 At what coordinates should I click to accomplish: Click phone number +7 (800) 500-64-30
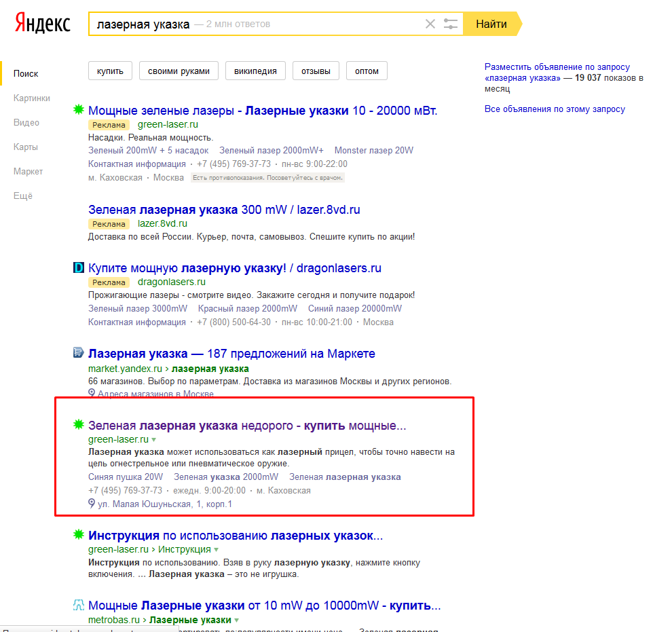[234, 322]
